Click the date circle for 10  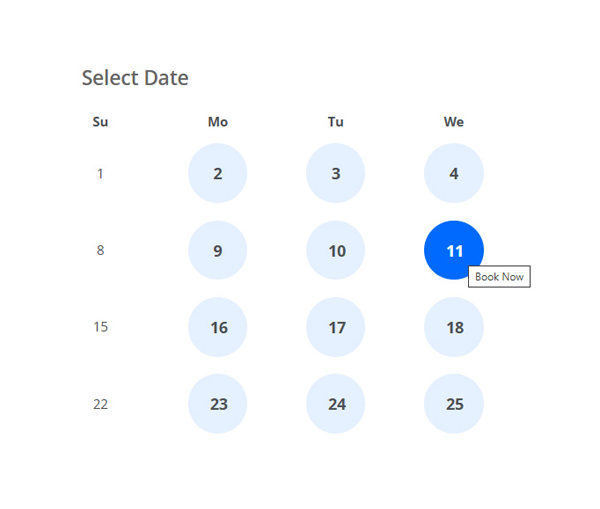[336, 250]
